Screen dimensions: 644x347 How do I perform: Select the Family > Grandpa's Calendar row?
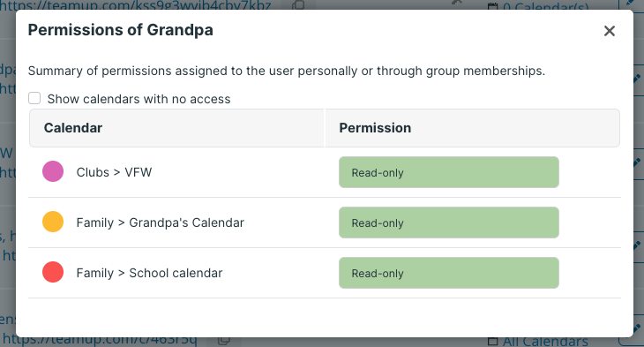pyautogui.click(x=325, y=223)
